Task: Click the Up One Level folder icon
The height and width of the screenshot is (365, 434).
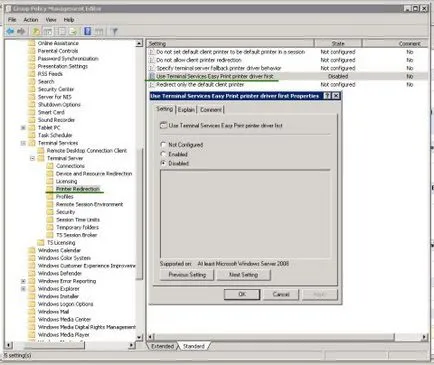Action: (36, 32)
